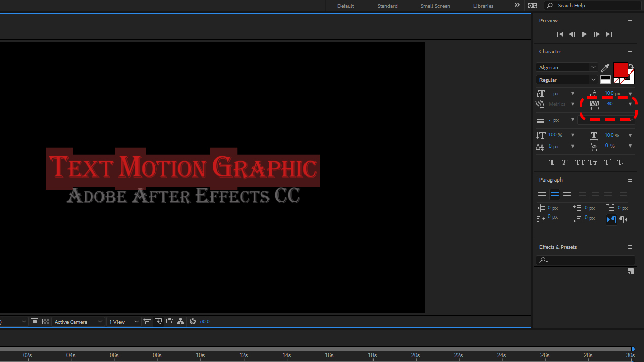Open the 1 View layout dropdown

pyautogui.click(x=124, y=322)
